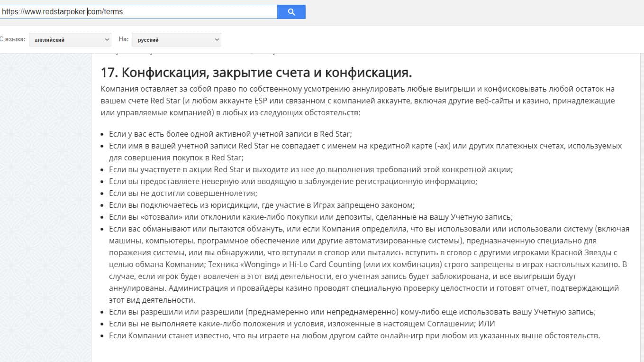The image size is (644, 362).
Task: Click the 'С языка:' label
Action: (x=12, y=39)
